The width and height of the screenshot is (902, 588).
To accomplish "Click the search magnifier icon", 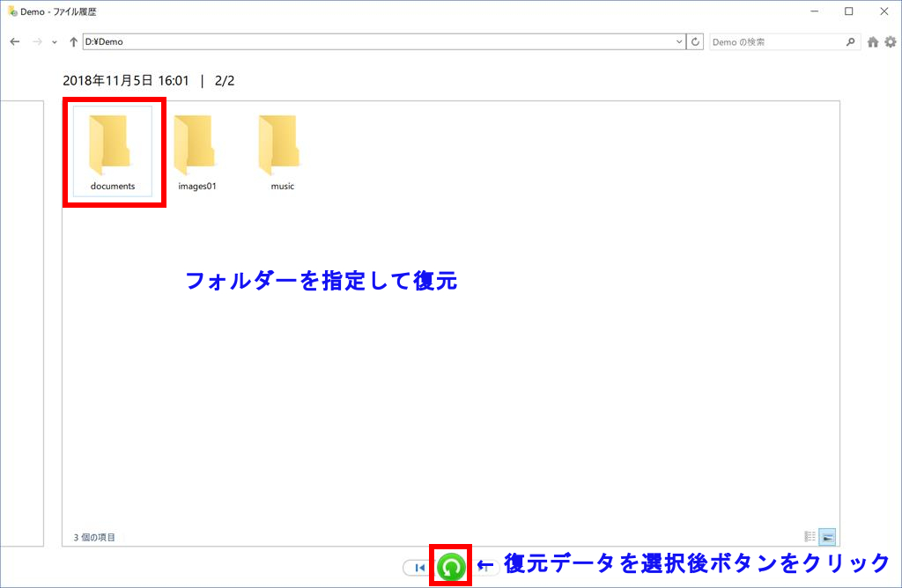I will (850, 42).
